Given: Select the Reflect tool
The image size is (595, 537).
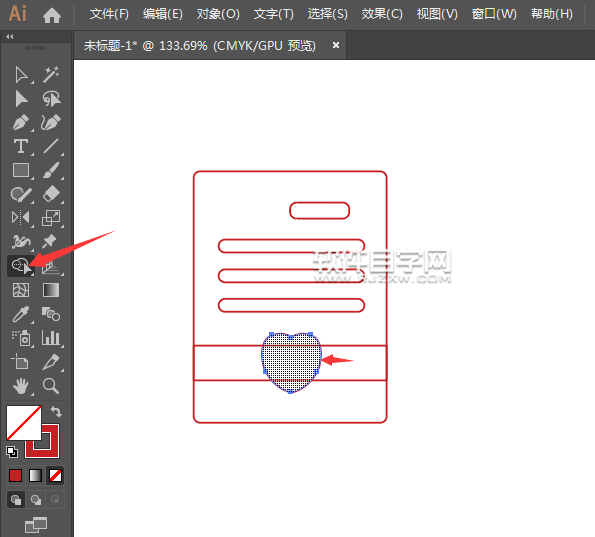Looking at the screenshot, I should pyautogui.click(x=21, y=218).
